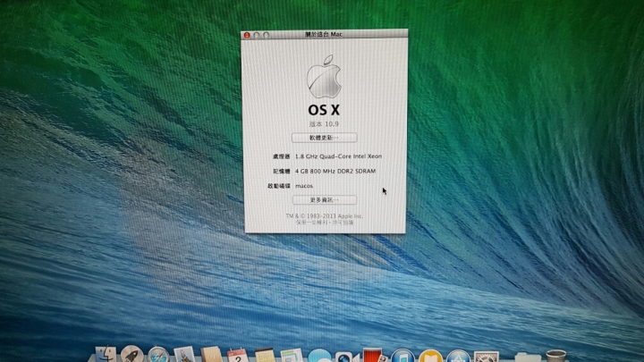Launch iTunes music note icon
Screen dimensions: 644x362
point(402,356)
